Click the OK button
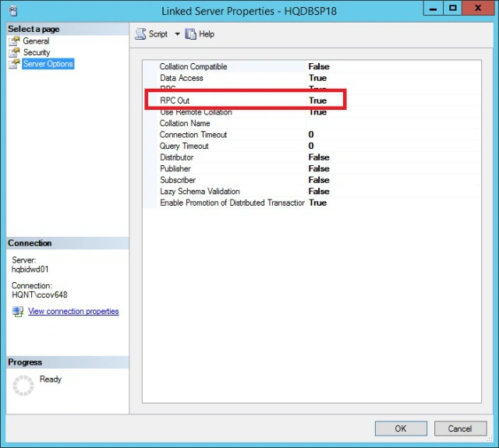 [401, 429]
